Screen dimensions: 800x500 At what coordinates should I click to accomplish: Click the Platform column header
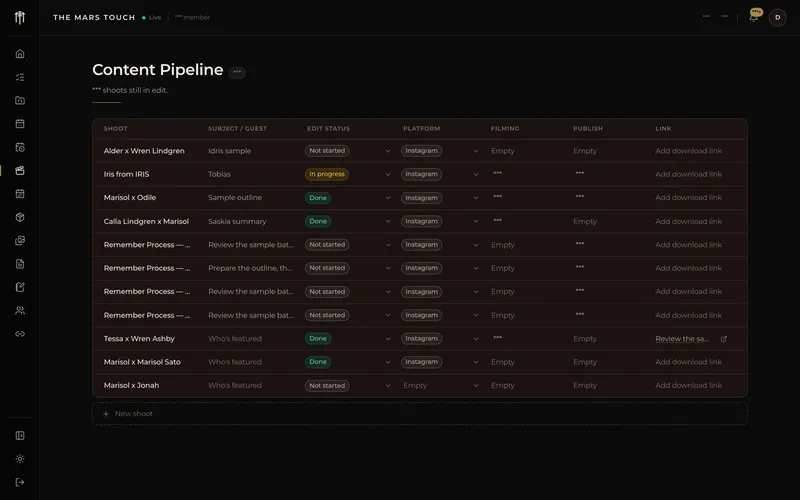pyautogui.click(x=421, y=129)
